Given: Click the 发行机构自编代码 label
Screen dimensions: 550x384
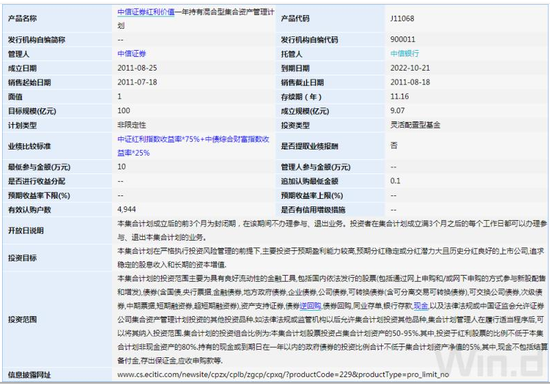Looking at the screenshot, I should tap(309, 40).
